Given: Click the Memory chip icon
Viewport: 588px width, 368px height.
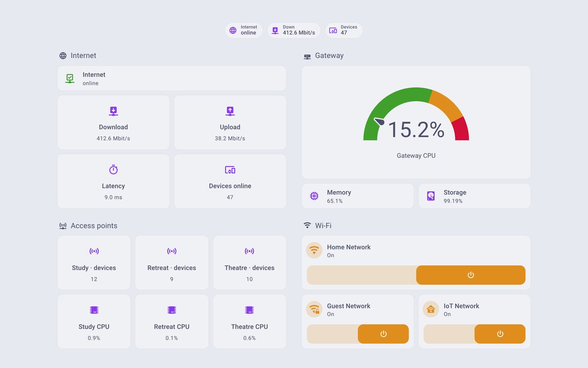Looking at the screenshot, I should (x=314, y=196).
